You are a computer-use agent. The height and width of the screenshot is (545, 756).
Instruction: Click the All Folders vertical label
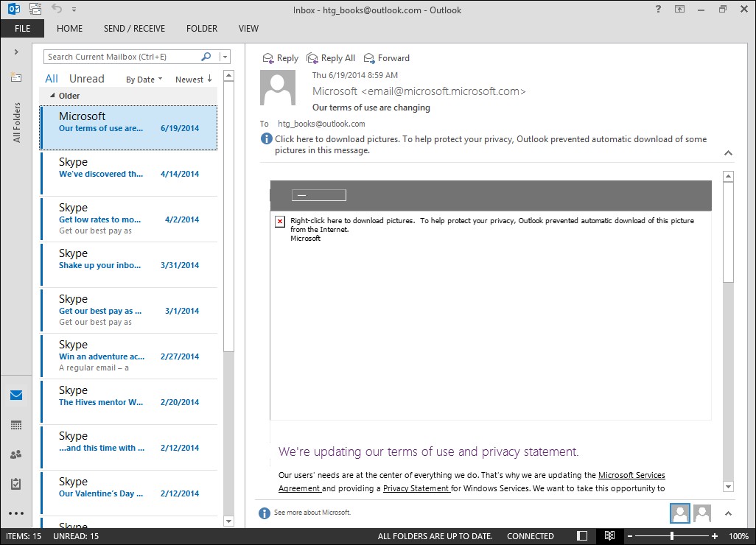pyautogui.click(x=17, y=122)
